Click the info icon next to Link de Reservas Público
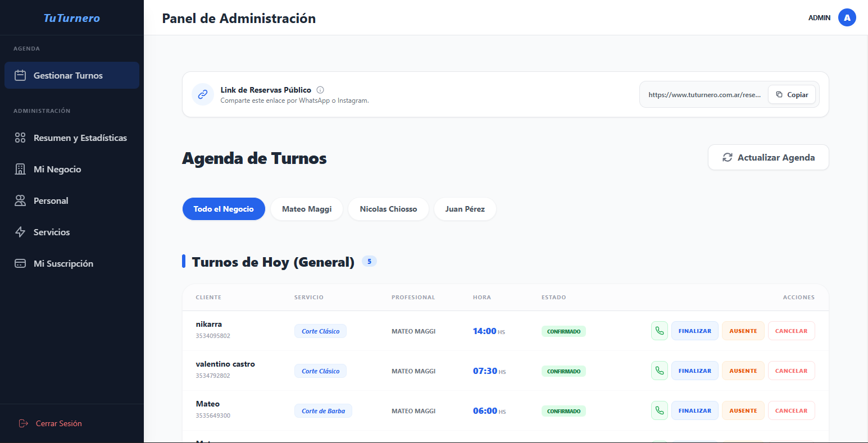The height and width of the screenshot is (443, 868). [x=320, y=89]
